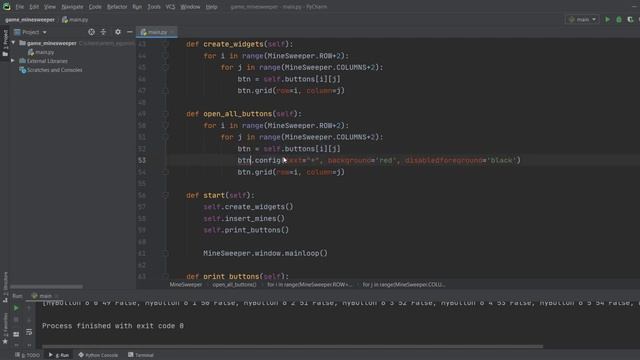
Task: Fold the create_widgets function marker
Action: click(x=165, y=44)
